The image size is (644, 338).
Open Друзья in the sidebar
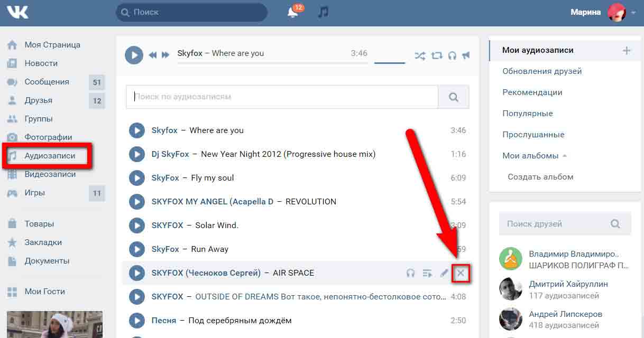tap(39, 100)
